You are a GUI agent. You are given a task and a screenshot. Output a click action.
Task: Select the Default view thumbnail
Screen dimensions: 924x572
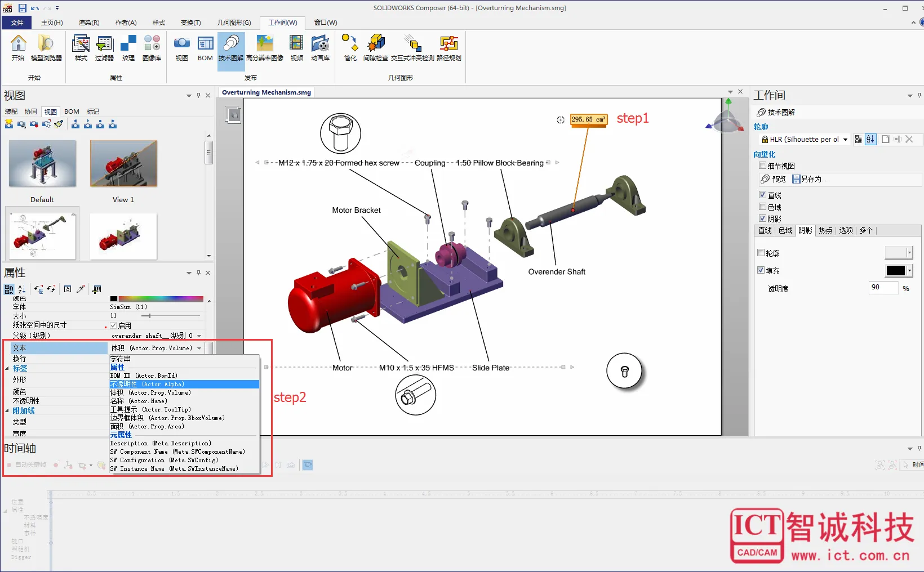coord(42,163)
